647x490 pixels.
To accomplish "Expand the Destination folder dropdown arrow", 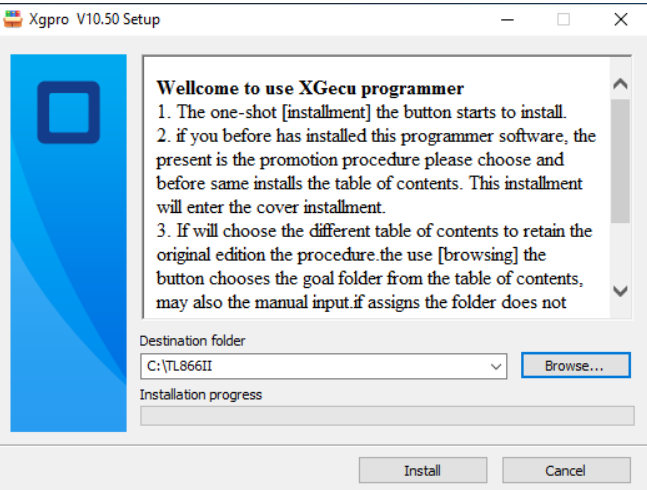I will [x=496, y=366].
